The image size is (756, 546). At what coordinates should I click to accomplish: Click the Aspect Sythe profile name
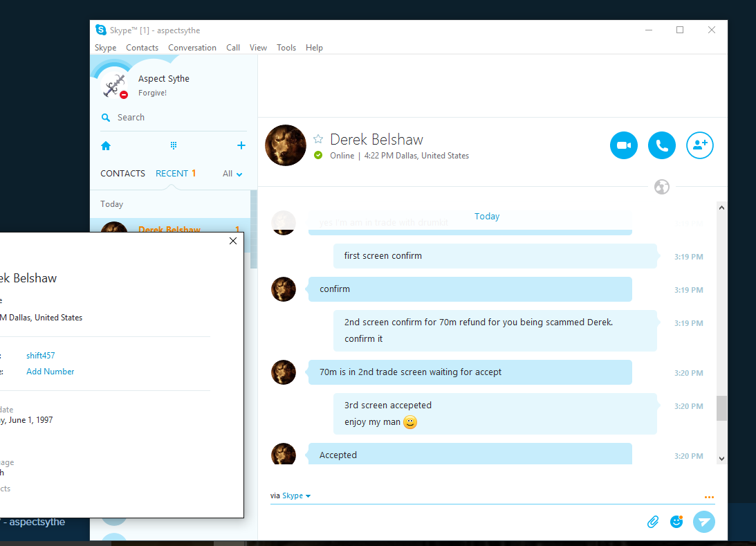pyautogui.click(x=163, y=79)
